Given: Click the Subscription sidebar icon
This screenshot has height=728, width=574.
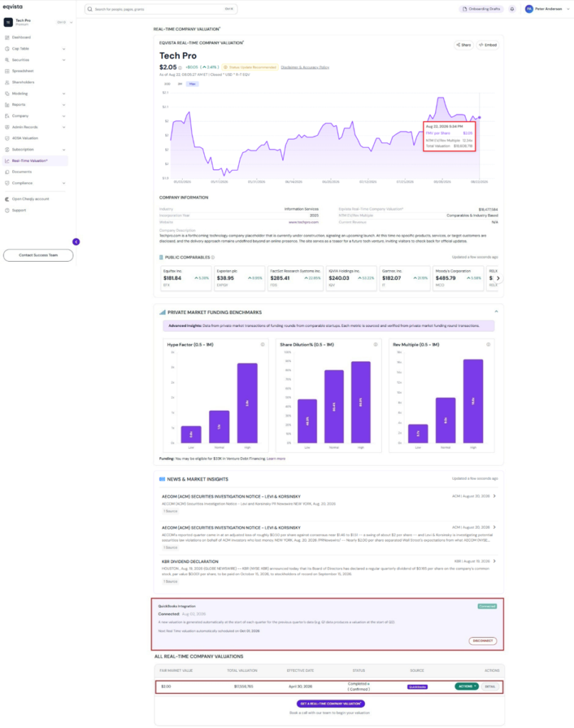Looking at the screenshot, I should [x=7, y=149].
